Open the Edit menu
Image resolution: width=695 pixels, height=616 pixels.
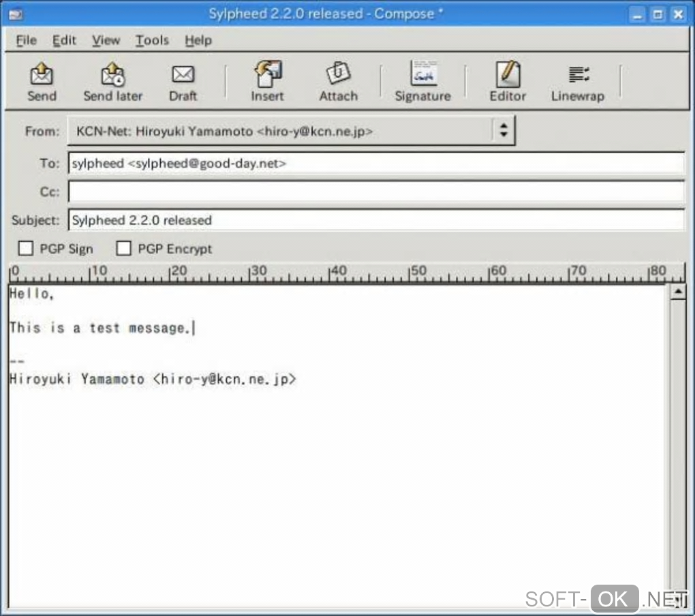pos(64,40)
